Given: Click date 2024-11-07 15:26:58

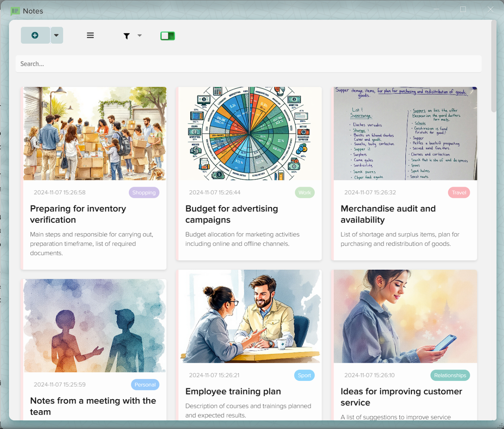Looking at the screenshot, I should pyautogui.click(x=60, y=193).
